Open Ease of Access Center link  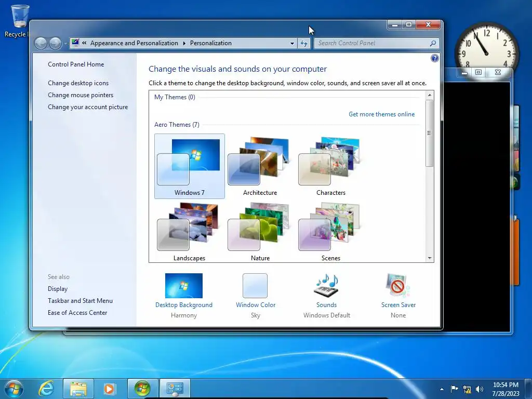pyautogui.click(x=77, y=312)
